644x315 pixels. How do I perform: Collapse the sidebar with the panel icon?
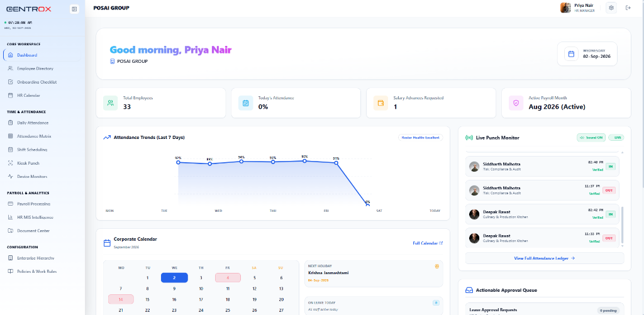pyautogui.click(x=74, y=9)
